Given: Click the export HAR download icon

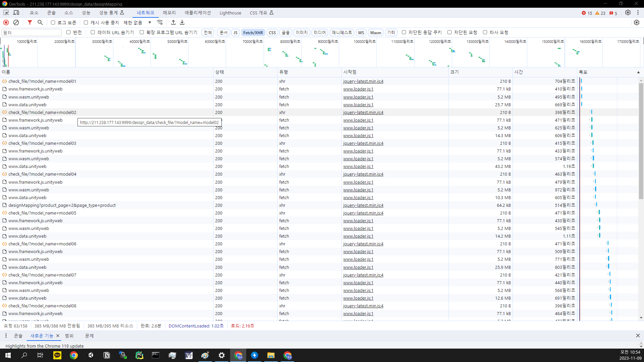Looking at the screenshot, I should (x=182, y=22).
